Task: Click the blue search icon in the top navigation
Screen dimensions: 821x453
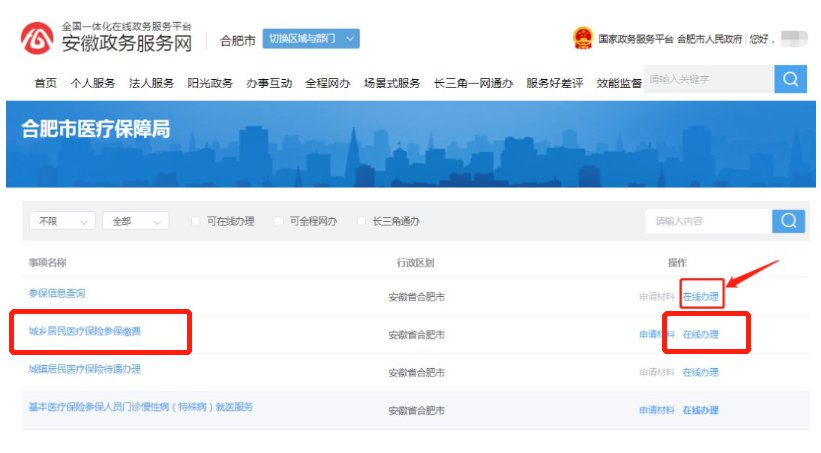Action: (x=790, y=79)
